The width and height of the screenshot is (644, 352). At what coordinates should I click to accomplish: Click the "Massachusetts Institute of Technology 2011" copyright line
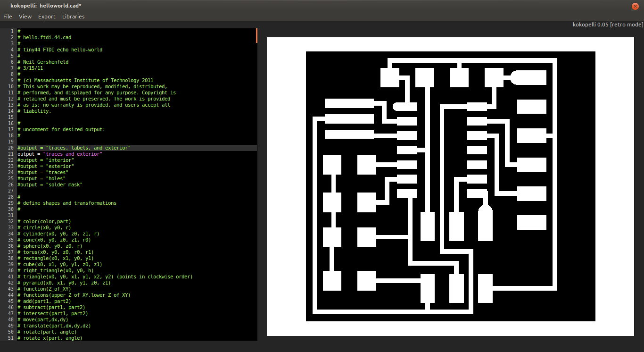[x=85, y=80]
